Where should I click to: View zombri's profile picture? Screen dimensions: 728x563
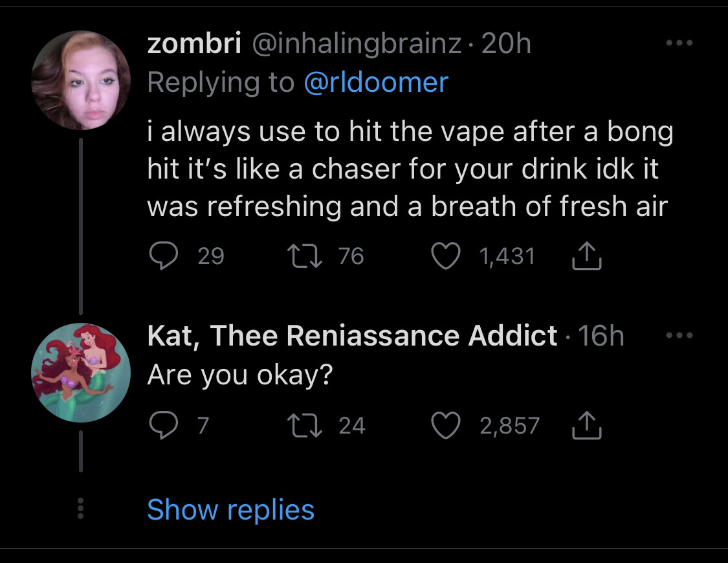pos(81,80)
